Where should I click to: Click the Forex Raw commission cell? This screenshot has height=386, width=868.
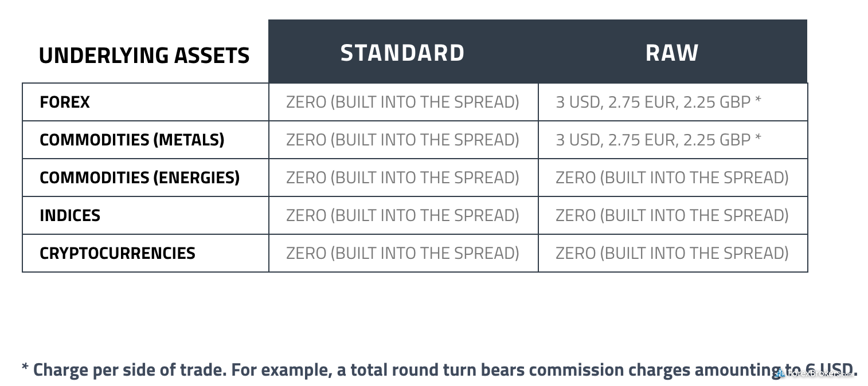click(x=672, y=102)
